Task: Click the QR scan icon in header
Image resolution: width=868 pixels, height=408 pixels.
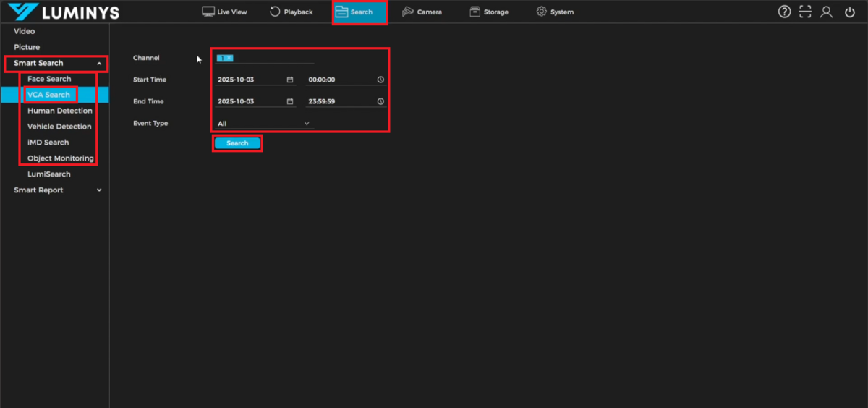Action: pyautogui.click(x=805, y=12)
